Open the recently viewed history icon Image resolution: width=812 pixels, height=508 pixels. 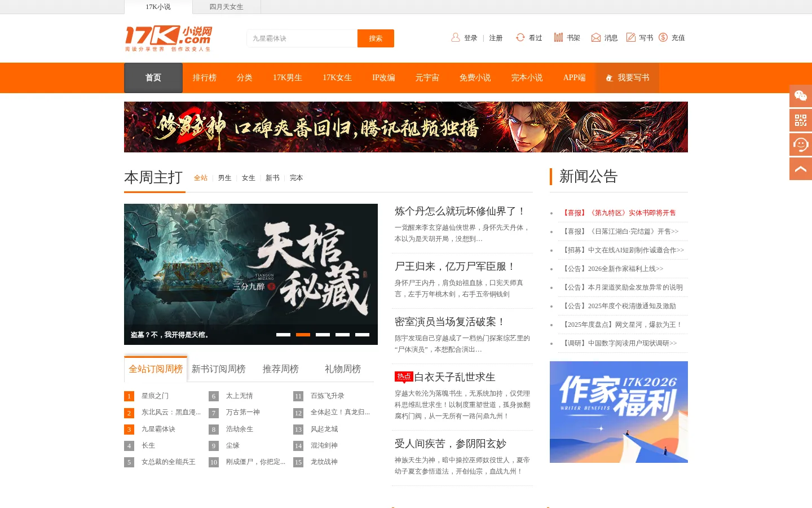[x=520, y=37]
